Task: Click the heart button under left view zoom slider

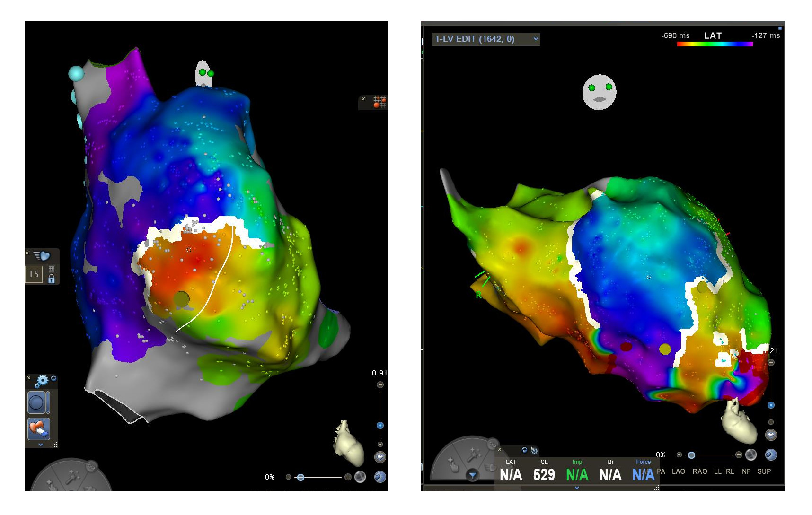Action: [380, 457]
